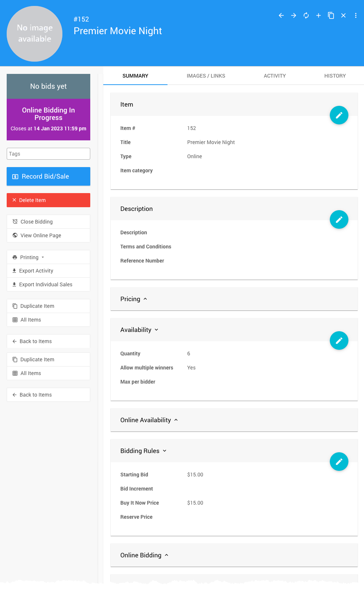Edit the Bidding Rules with pencil button
Image resolution: width=364 pixels, height=593 pixels.
pos(339,462)
